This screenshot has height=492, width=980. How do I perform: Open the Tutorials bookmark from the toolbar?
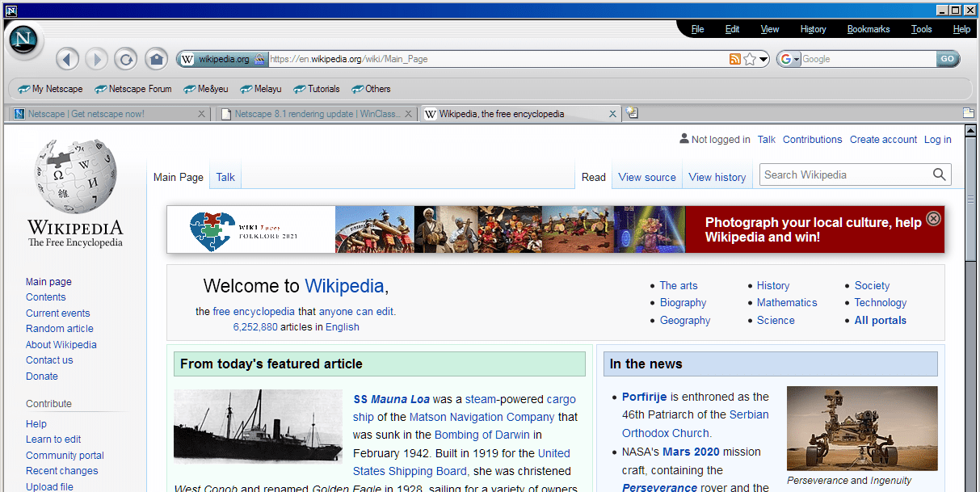point(316,89)
